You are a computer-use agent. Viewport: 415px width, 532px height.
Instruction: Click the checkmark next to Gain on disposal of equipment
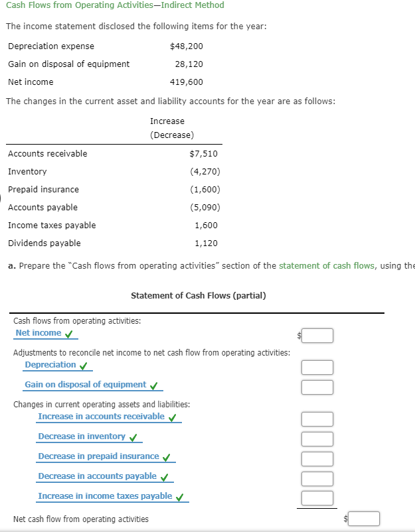pos(151,385)
